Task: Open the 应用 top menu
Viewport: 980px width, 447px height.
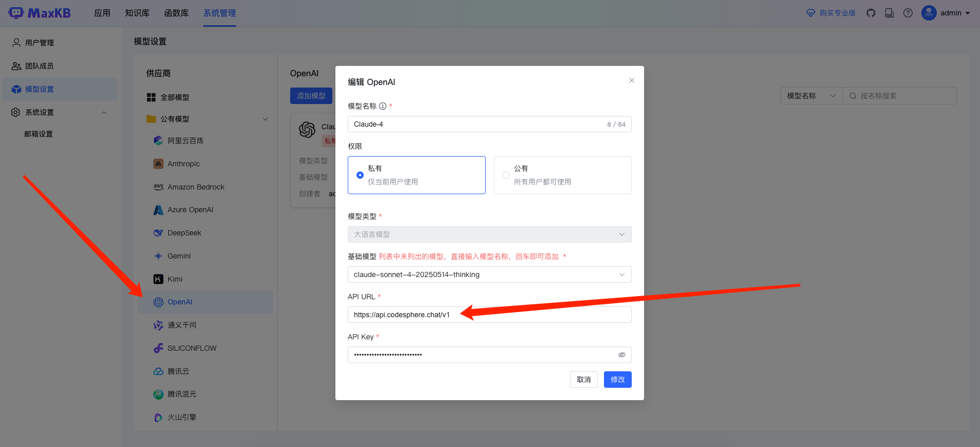Action: pyautogui.click(x=102, y=13)
